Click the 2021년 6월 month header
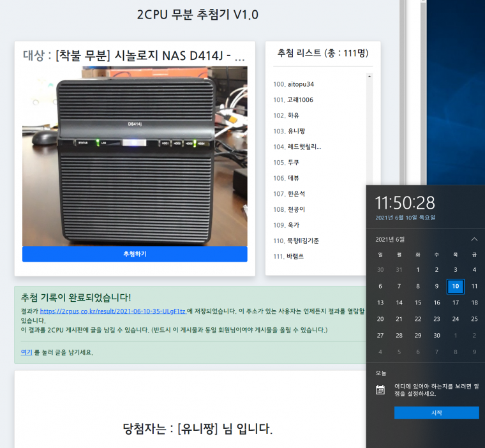This screenshot has height=448, width=485. 390,239
